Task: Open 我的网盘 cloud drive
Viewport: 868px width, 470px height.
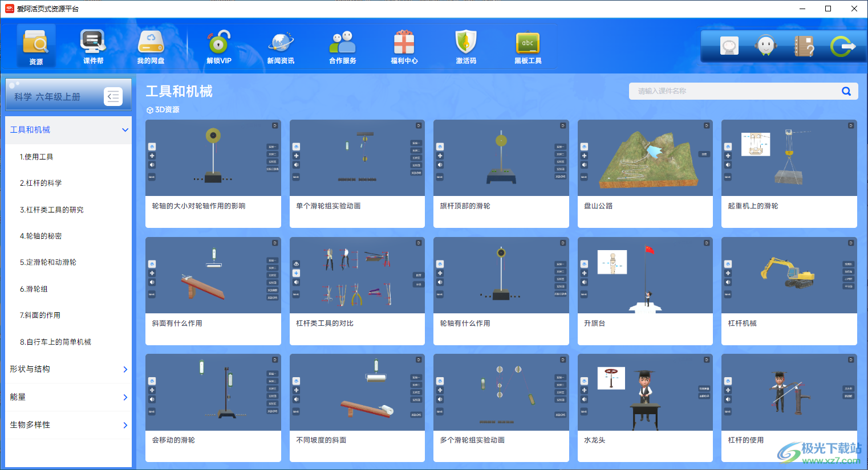Action: point(151,46)
